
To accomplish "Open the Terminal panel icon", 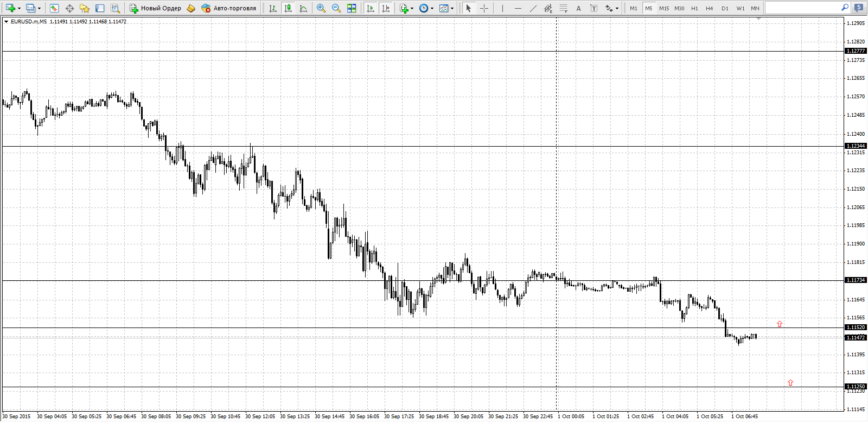I will [100, 8].
